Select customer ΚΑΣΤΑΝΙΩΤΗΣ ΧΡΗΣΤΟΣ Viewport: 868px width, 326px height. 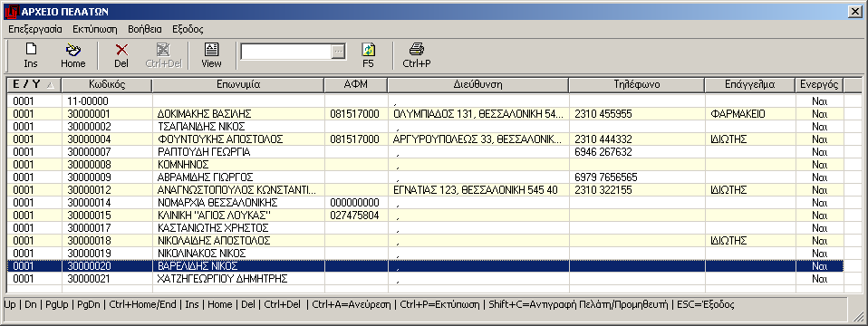coord(213,228)
